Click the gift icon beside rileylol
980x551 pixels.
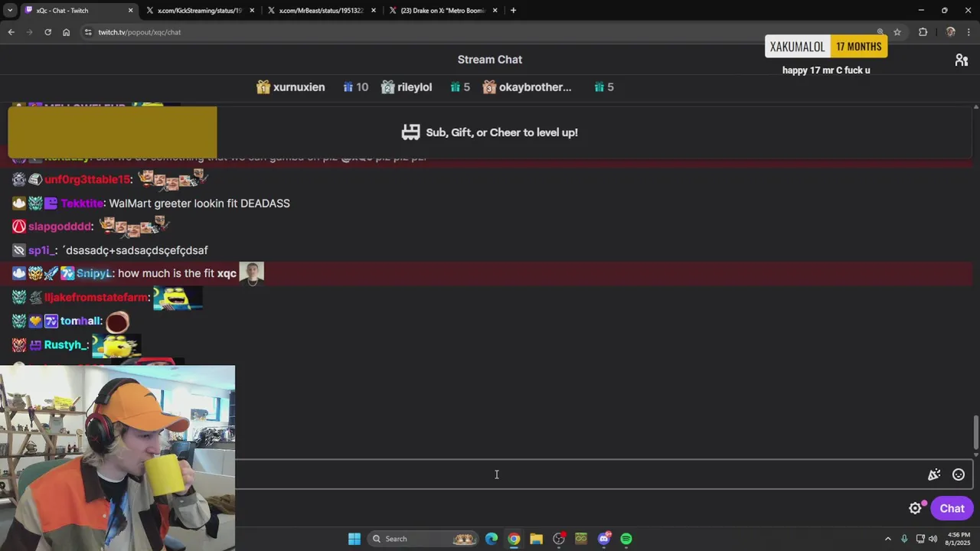pos(387,87)
